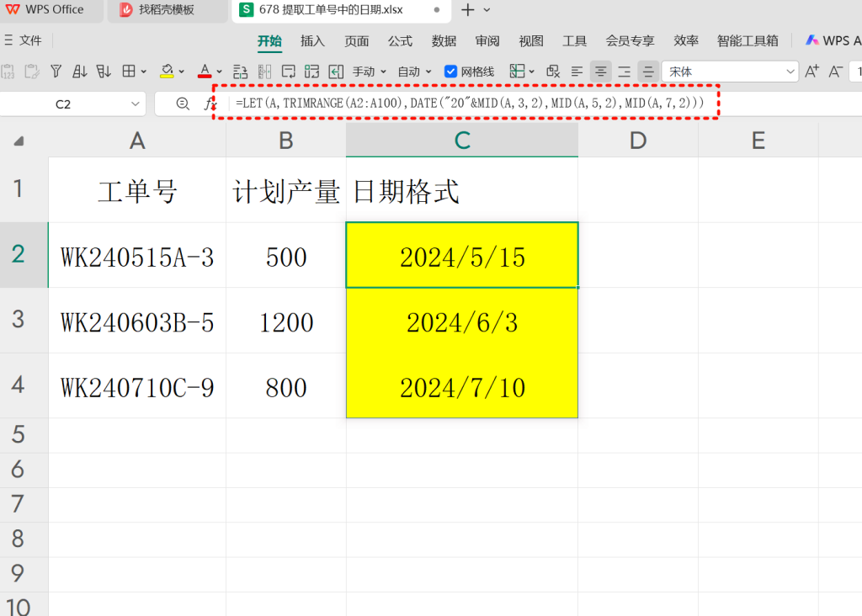Screen dimensions: 862x616
Task: Apply yellow fill color bucket icon
Action: coord(168,72)
